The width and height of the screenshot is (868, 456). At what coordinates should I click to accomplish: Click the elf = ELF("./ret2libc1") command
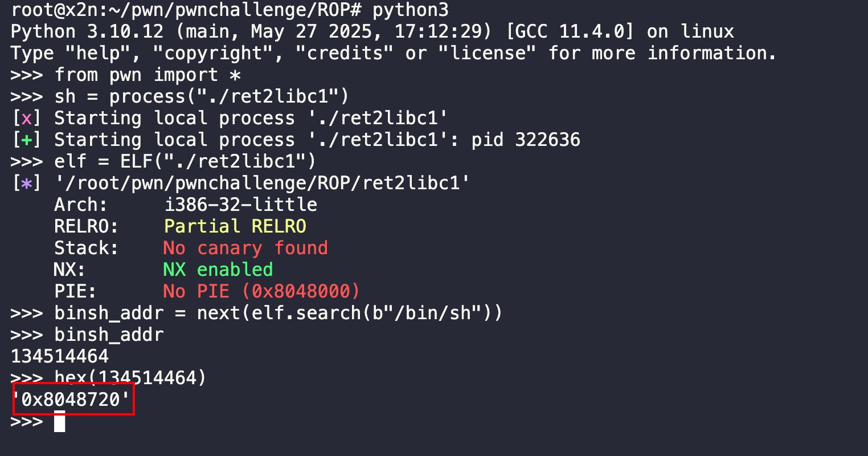point(185,161)
